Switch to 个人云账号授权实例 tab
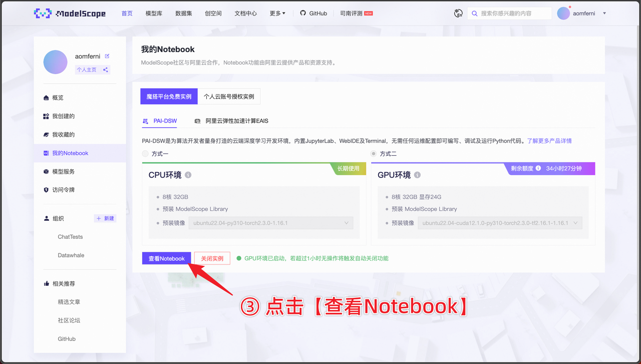The width and height of the screenshot is (641, 364). pyautogui.click(x=229, y=96)
